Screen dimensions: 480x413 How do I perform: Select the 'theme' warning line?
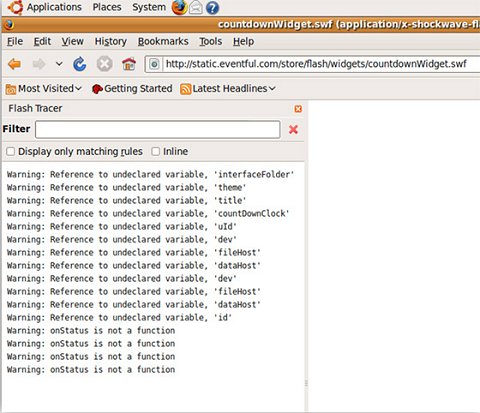[126, 187]
